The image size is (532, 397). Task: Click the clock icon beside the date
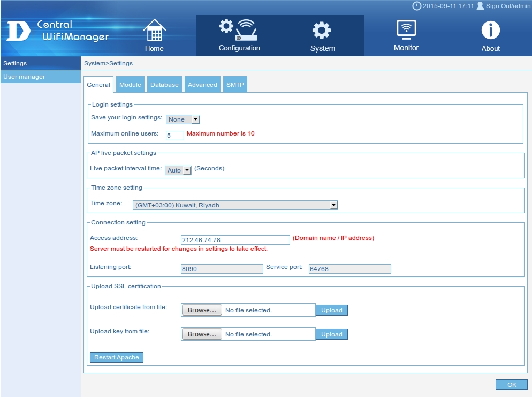[x=416, y=6]
